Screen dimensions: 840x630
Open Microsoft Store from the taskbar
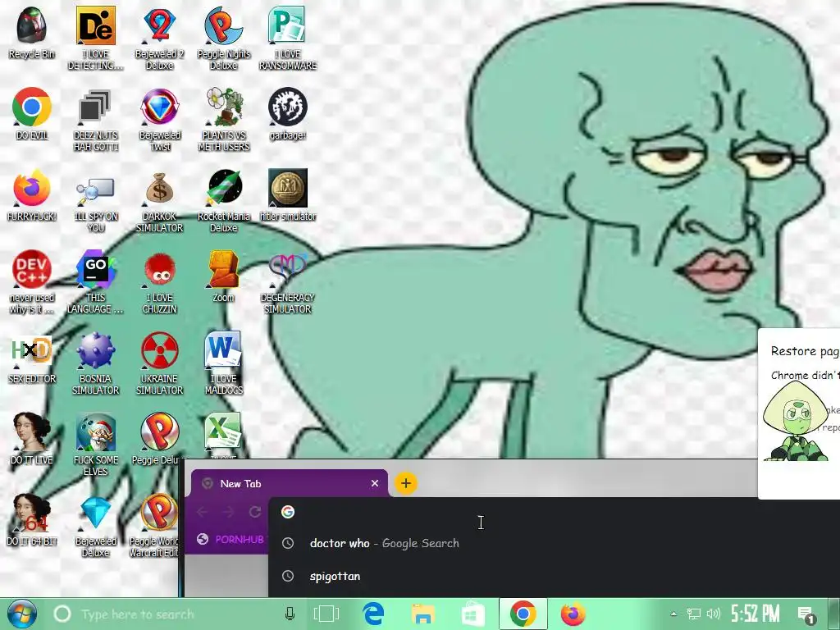(473, 614)
